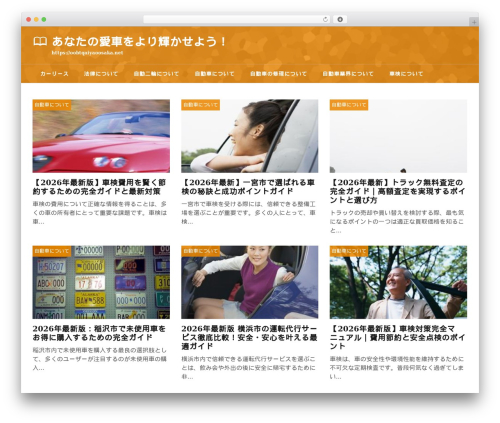Click excerpt starting 稲沢市内で未使用車を購入
This screenshot has width=500, height=423.
tap(100, 359)
